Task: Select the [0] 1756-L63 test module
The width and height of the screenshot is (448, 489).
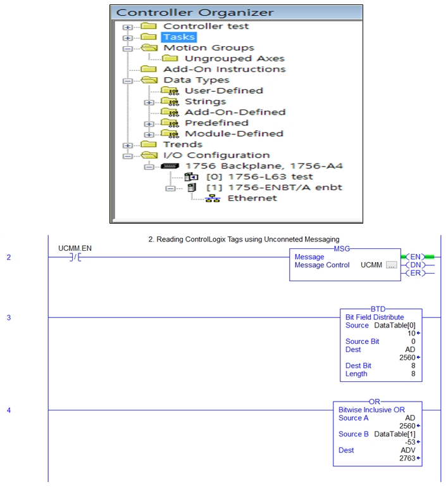Action: [259, 177]
